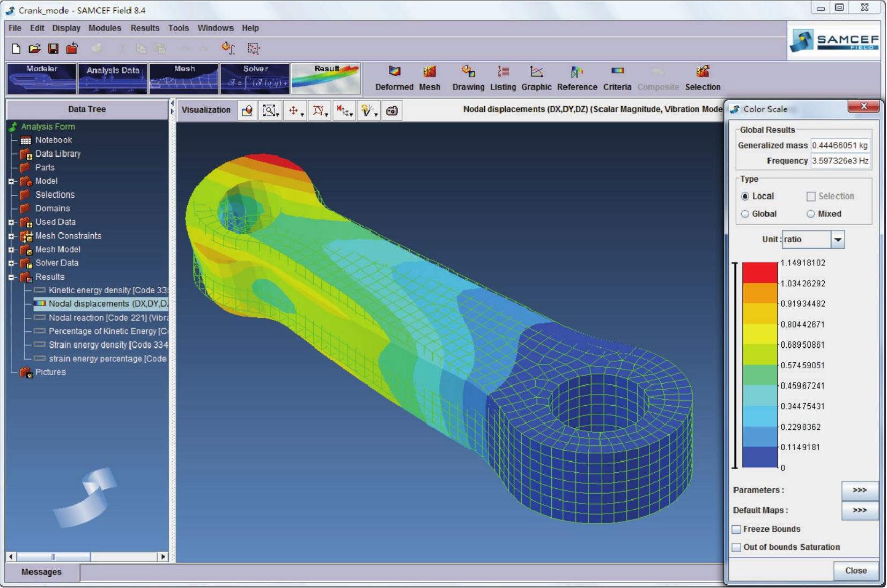This screenshot has width=887, height=588.
Task: Open the Listing tool
Action: click(503, 72)
